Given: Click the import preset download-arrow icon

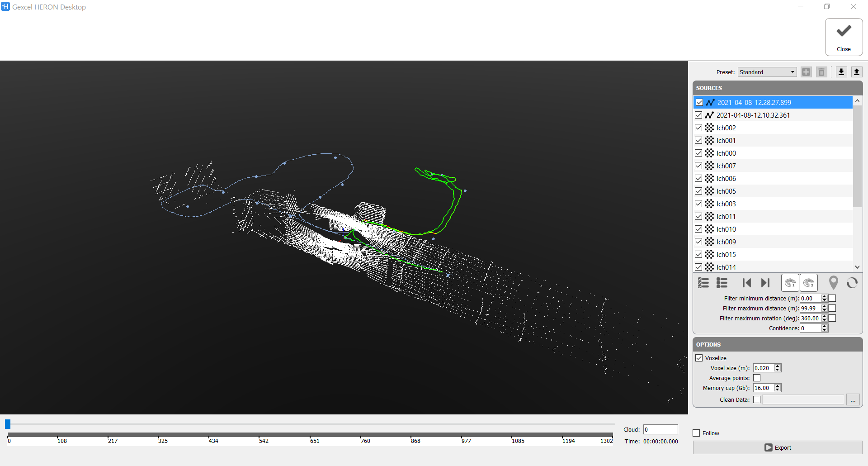Looking at the screenshot, I should 841,72.
